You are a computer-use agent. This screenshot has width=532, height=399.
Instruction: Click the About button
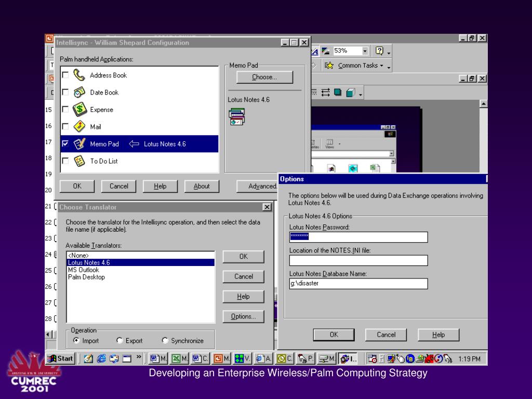202,186
